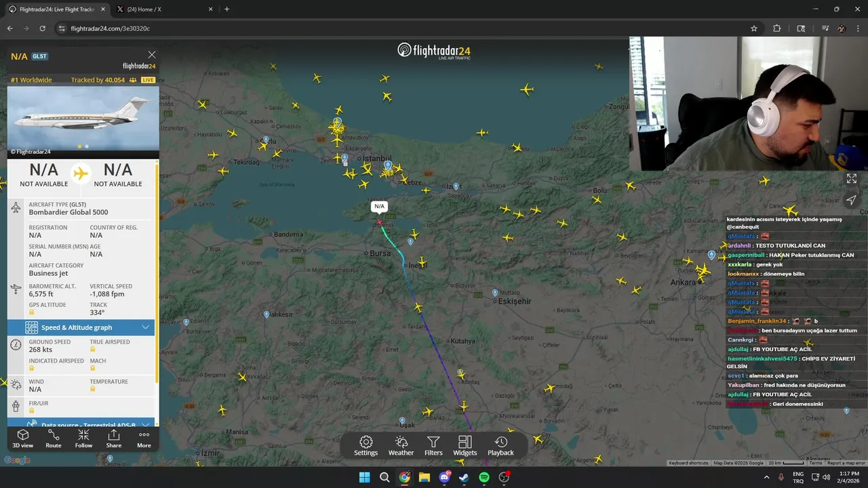The height and width of the screenshot is (488, 868).
Task: Click the locked GPS Altitude icon
Action: [x=31, y=312]
